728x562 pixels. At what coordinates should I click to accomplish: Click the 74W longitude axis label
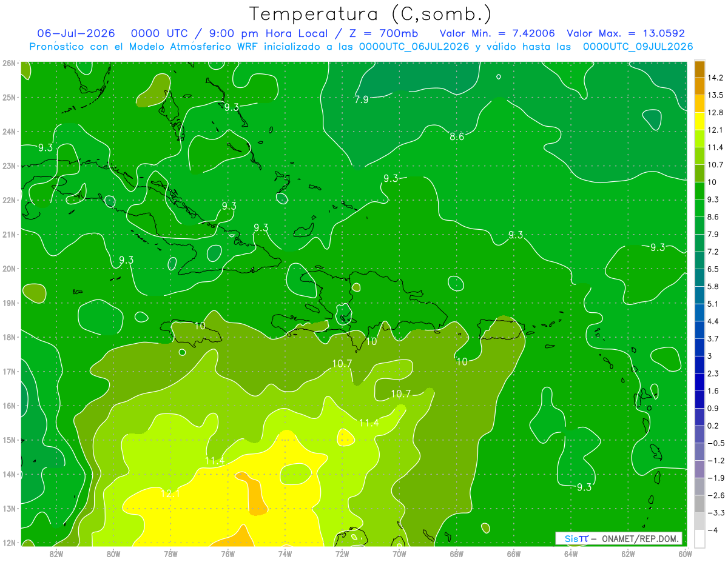tap(285, 553)
